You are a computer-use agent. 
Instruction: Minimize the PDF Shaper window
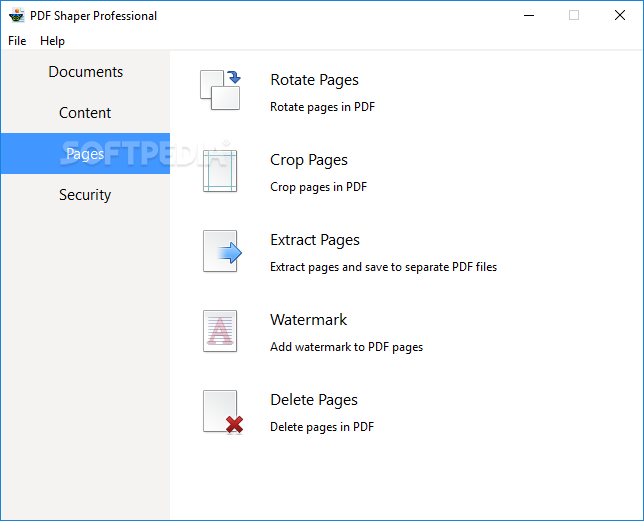(529, 16)
